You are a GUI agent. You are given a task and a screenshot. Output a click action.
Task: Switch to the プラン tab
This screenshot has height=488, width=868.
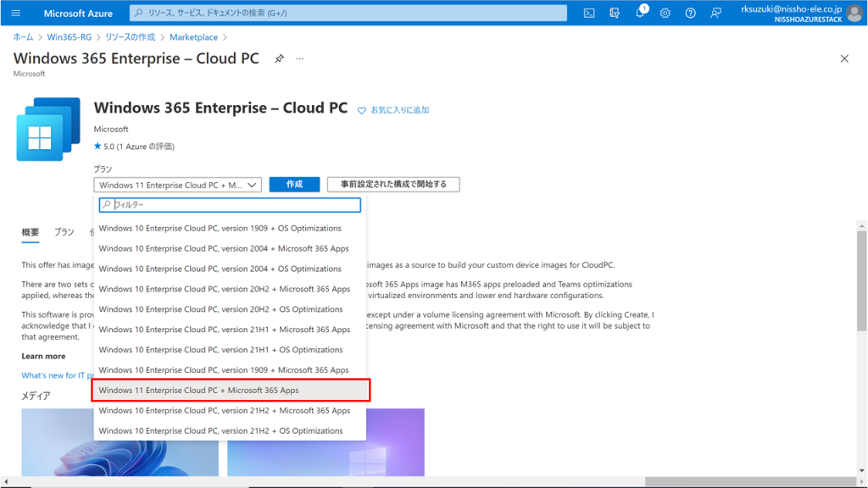click(x=64, y=232)
